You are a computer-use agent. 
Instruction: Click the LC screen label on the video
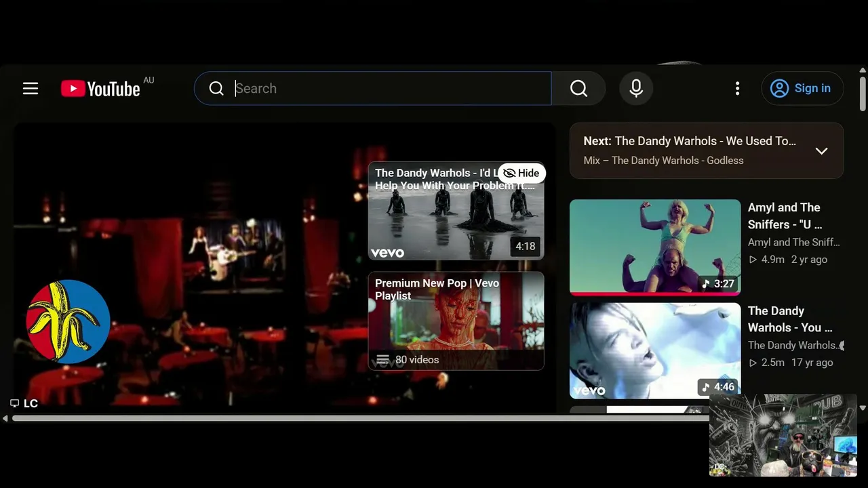[x=31, y=403]
